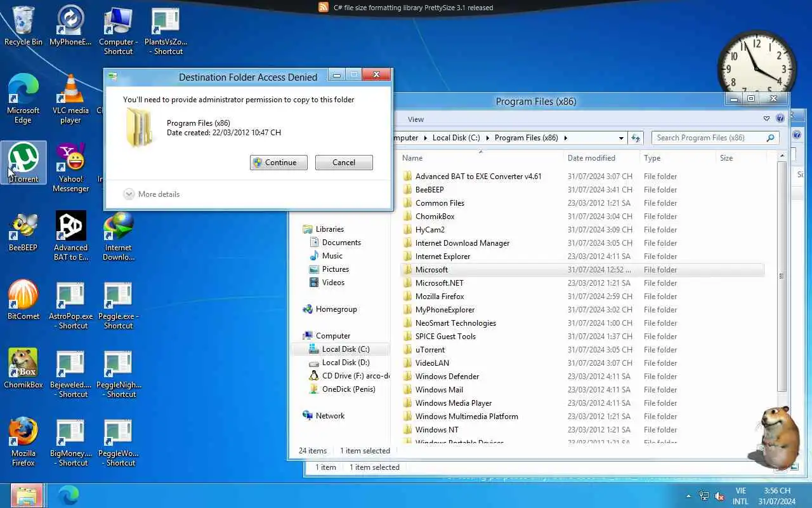This screenshot has height=508, width=812.
Task: Click the Search Program Files (x86) field
Action: pyautogui.click(x=715, y=138)
